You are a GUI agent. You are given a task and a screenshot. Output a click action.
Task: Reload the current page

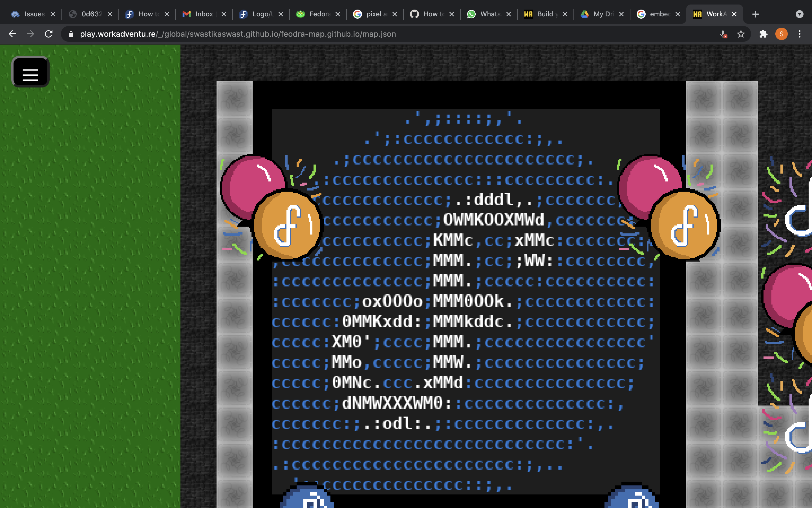49,34
